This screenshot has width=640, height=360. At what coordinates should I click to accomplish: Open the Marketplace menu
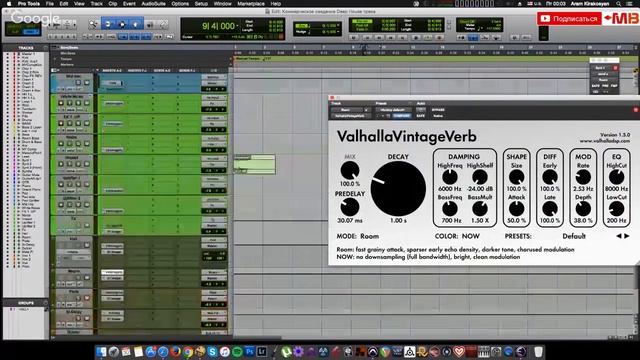point(251,4)
